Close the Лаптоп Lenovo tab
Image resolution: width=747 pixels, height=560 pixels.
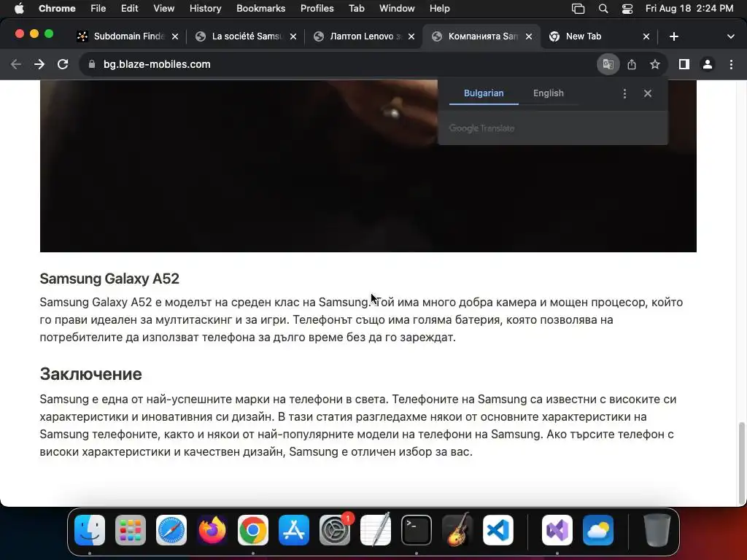(x=411, y=36)
